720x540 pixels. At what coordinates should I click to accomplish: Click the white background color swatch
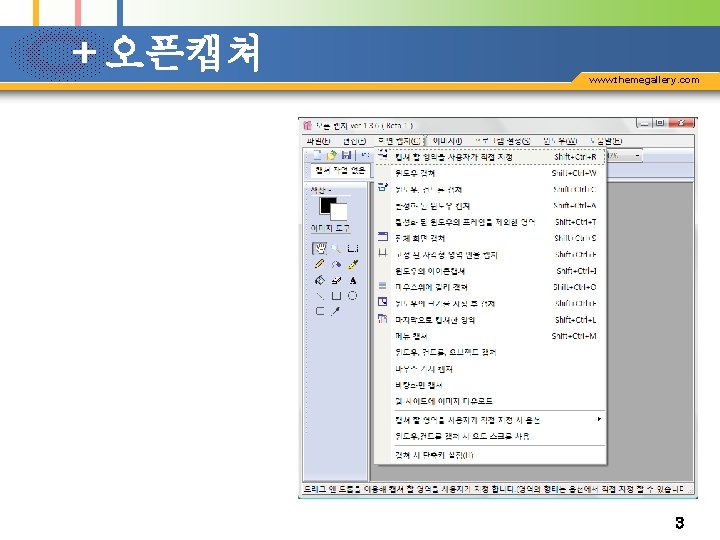pos(340,212)
